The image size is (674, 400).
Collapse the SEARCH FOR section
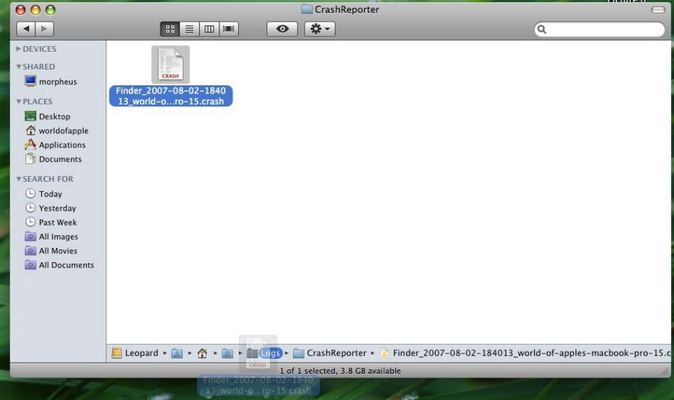point(18,179)
